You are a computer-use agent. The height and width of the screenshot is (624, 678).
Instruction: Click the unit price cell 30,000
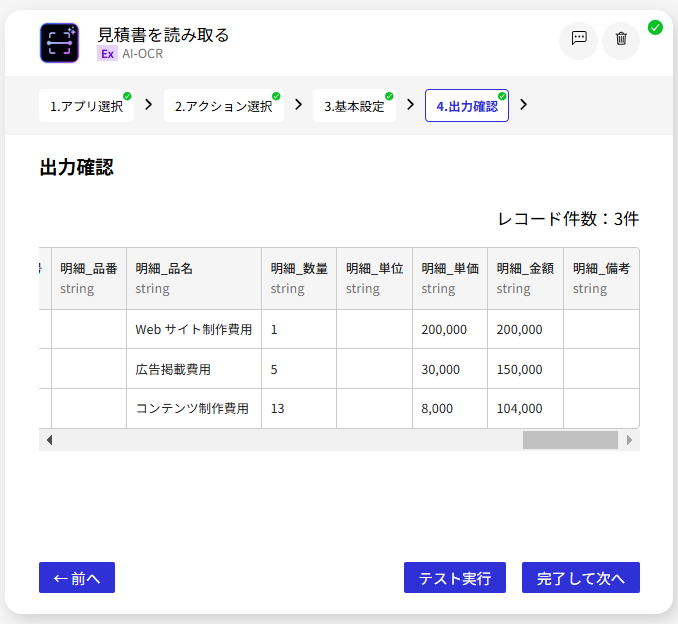pos(450,369)
